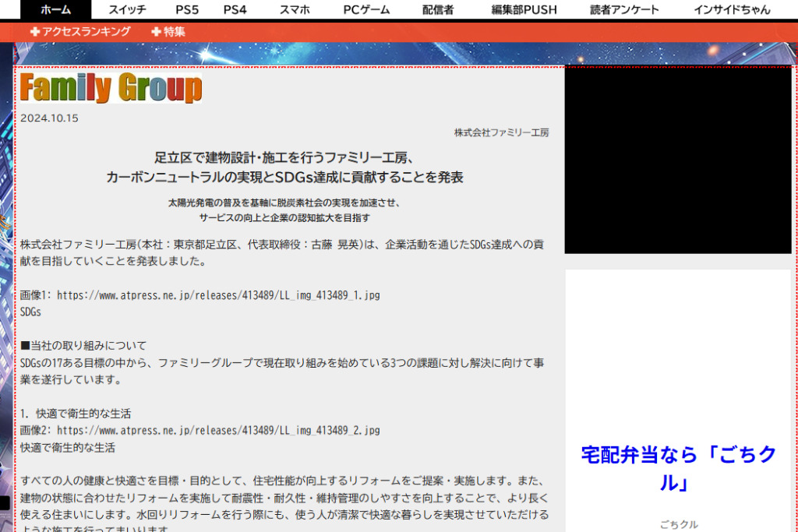Screen dimensions: 798x532
Task: Open the 編集部PUSH section
Action: [524, 9]
